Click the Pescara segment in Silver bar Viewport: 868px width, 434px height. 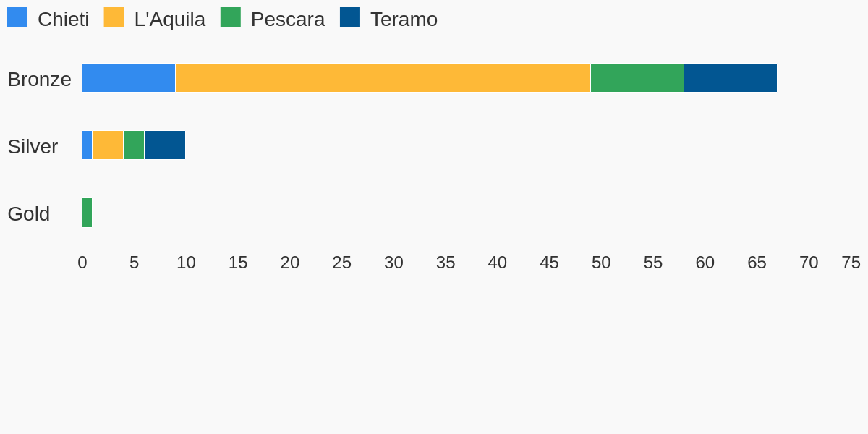134,145
